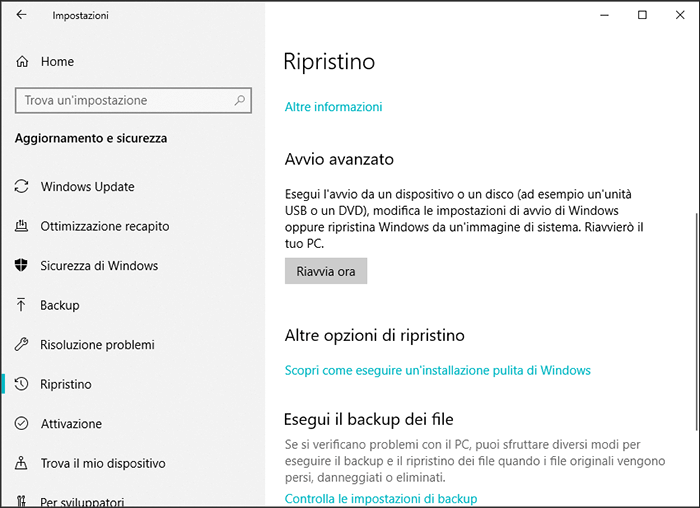Follow Controlla le impostazioni di backup link
This screenshot has width=700, height=508.
[x=380, y=498]
